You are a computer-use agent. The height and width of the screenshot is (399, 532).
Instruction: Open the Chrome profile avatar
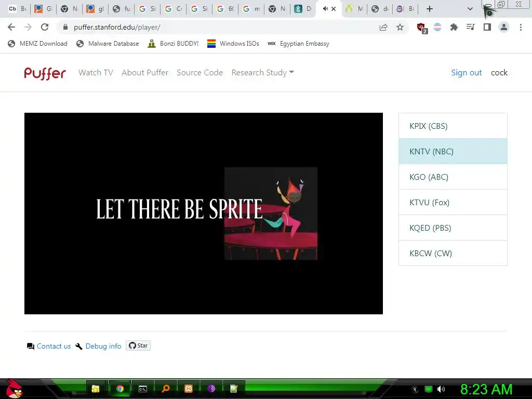pos(504,27)
